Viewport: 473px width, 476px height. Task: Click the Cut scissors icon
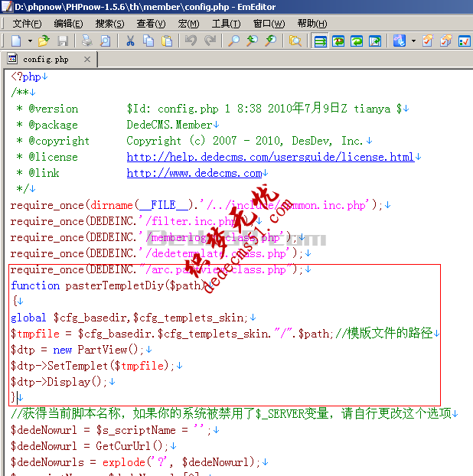tap(130, 41)
